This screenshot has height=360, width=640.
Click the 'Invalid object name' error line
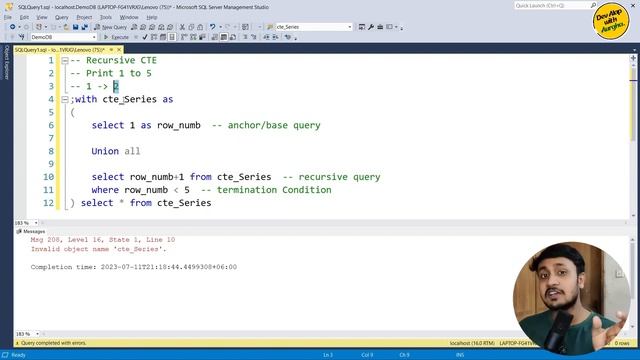98,249
